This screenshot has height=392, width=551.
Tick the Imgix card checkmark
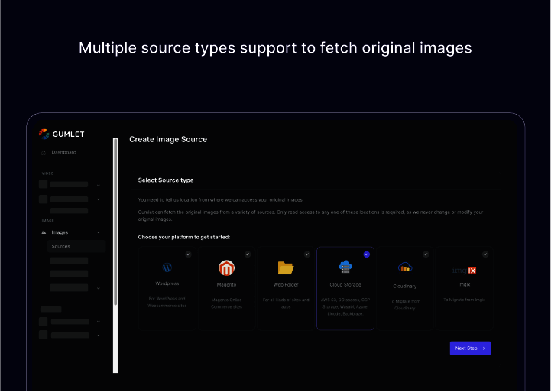tap(485, 254)
